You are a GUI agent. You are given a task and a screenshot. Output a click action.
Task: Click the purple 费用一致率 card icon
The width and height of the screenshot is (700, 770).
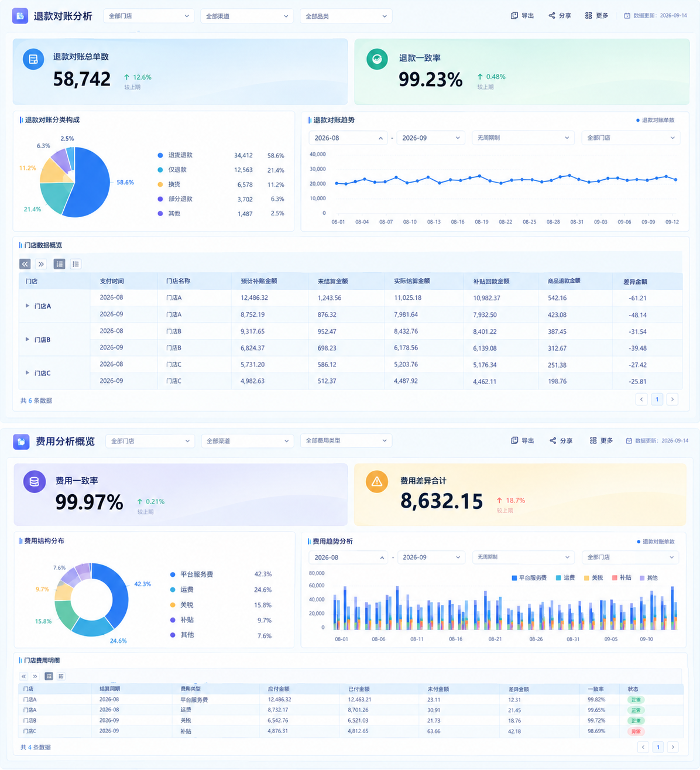point(34,482)
